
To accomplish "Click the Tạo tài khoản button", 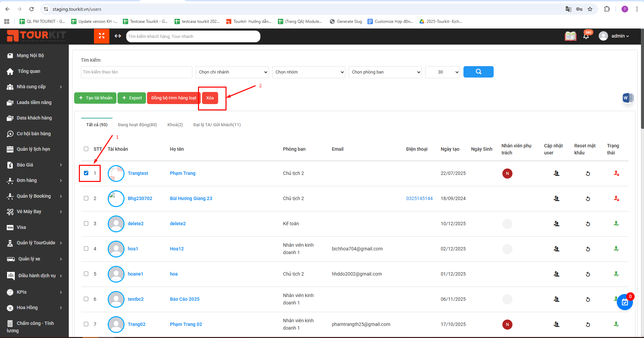I will tap(95, 98).
